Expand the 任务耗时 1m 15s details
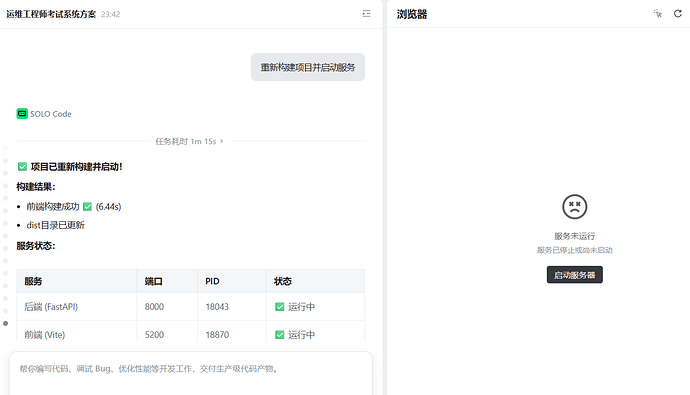Viewport: 690px width, 395px height. 189,141
